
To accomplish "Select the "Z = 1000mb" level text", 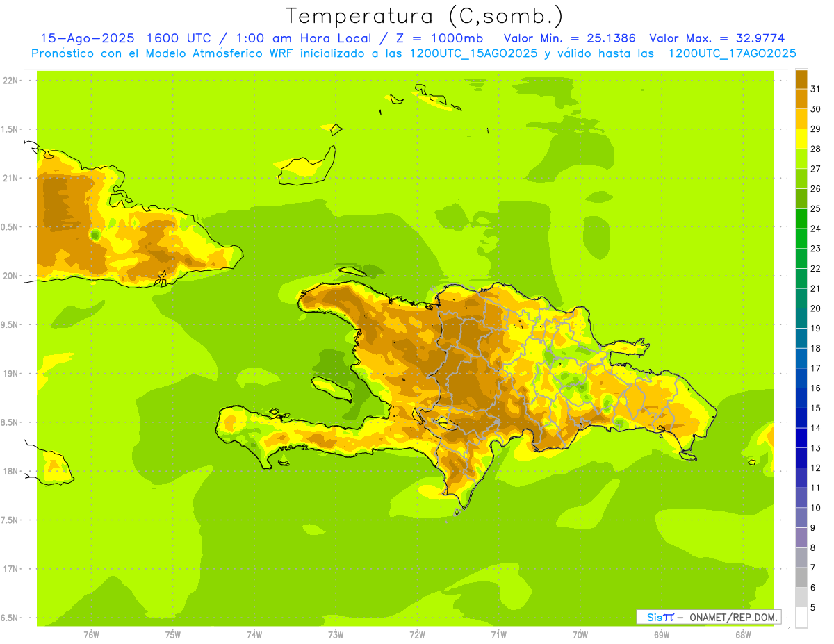I will coord(439,38).
